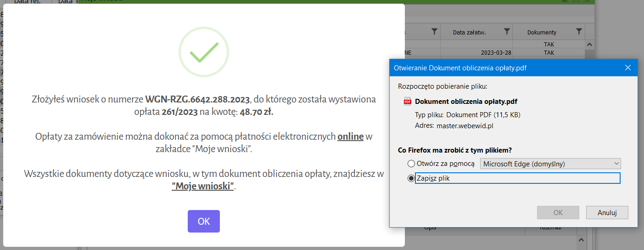This screenshot has height=250, width=644.
Task: Click the Dokumenty column header
Action: point(542,32)
